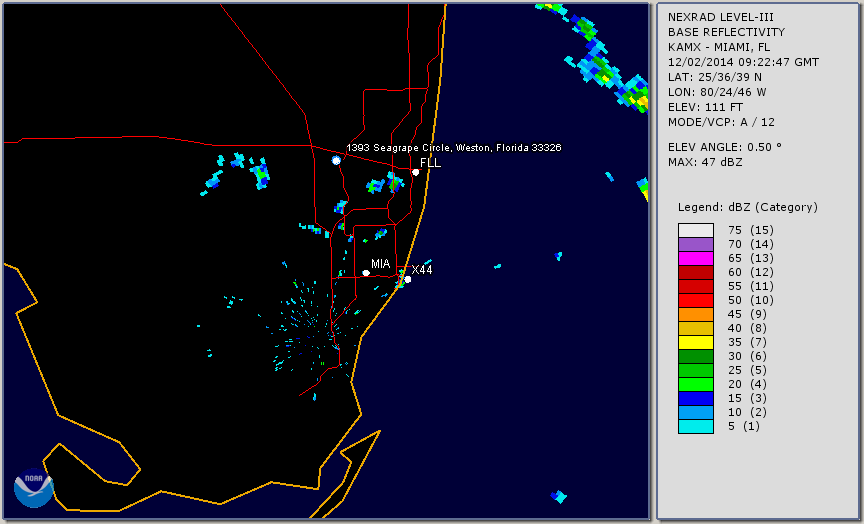Click the '75 (15)' legend value
Image resolution: width=864 pixels, height=524 pixels.
pos(750,230)
